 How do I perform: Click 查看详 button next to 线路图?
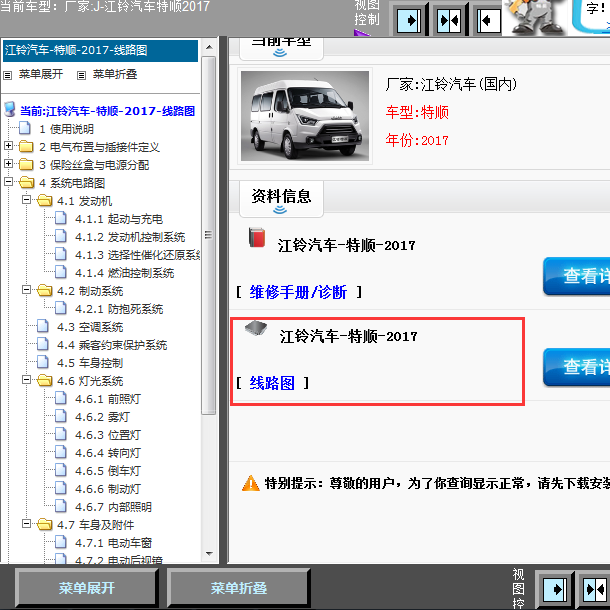pyautogui.click(x=577, y=367)
